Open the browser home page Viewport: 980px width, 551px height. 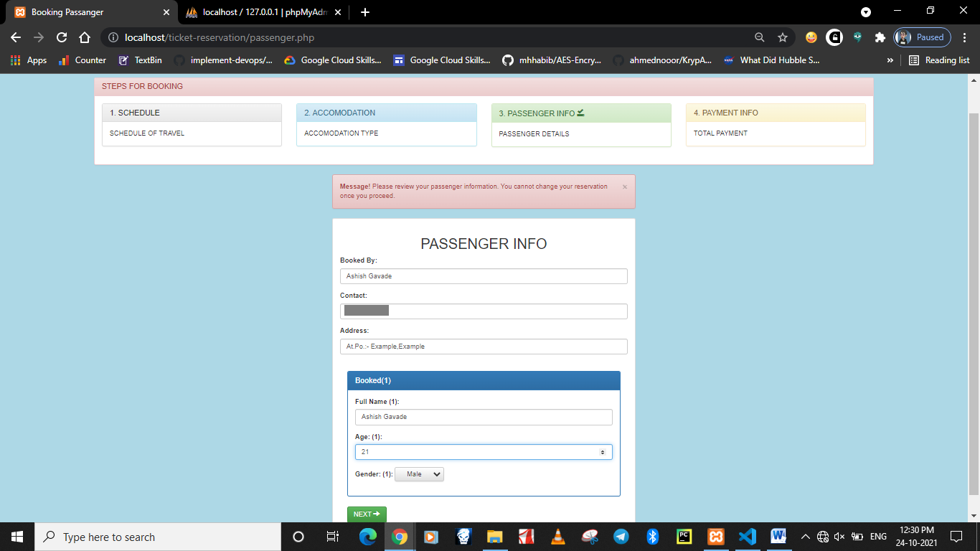[85, 37]
